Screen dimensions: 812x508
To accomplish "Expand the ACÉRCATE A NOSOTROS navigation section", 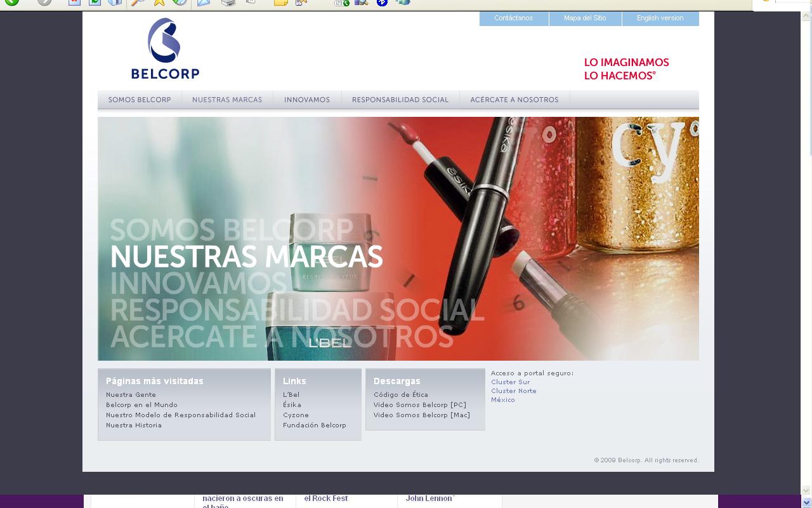I will coord(514,100).
